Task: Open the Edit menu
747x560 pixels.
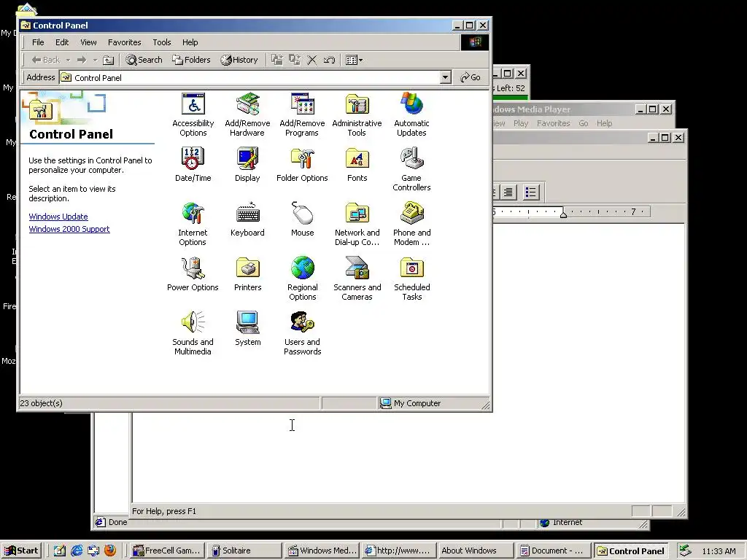Action: (x=62, y=42)
